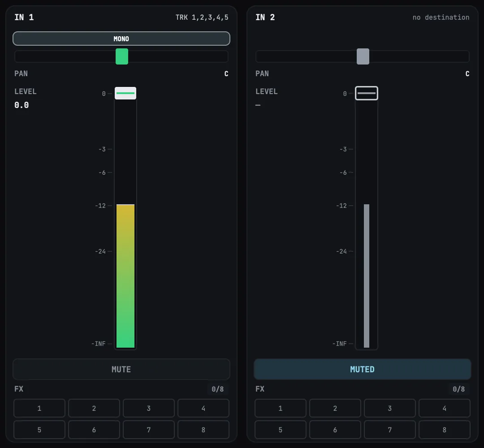484x448 pixels.
Task: Unmute IN 2 via the MUTED button
Action: [x=363, y=369]
